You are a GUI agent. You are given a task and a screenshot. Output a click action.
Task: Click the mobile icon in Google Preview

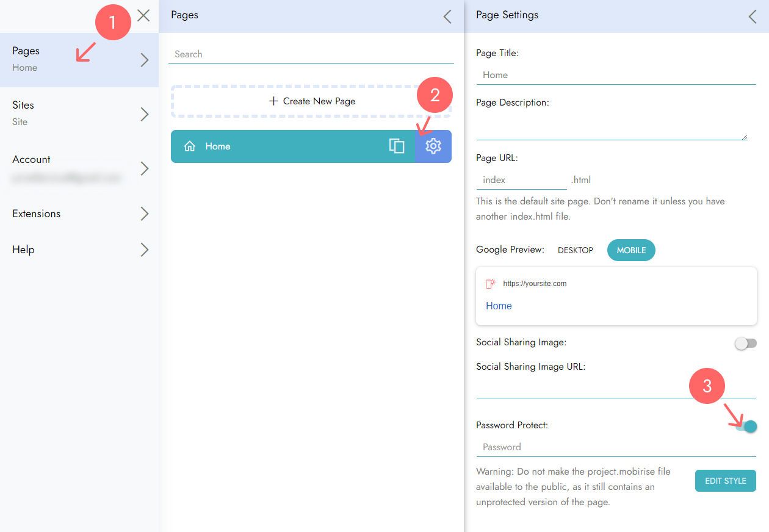(490, 284)
